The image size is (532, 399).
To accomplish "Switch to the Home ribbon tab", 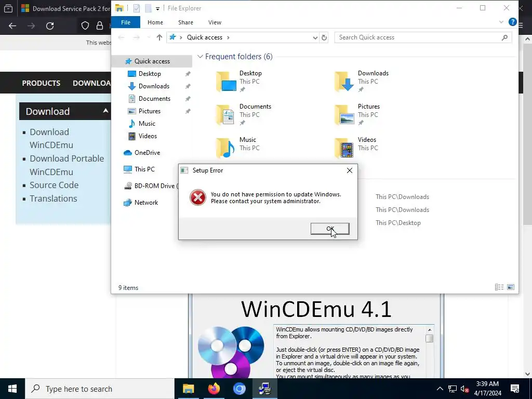I will pos(155,22).
